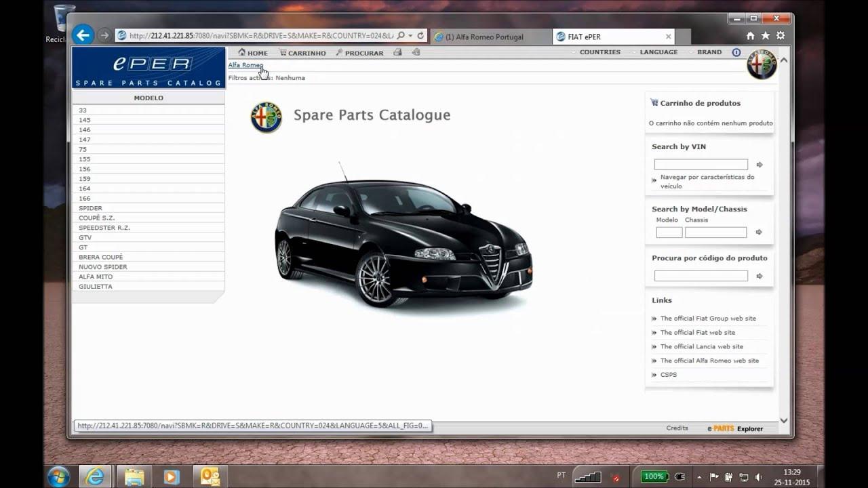Click the Chassis input field
868x488 pixels.
715,232
